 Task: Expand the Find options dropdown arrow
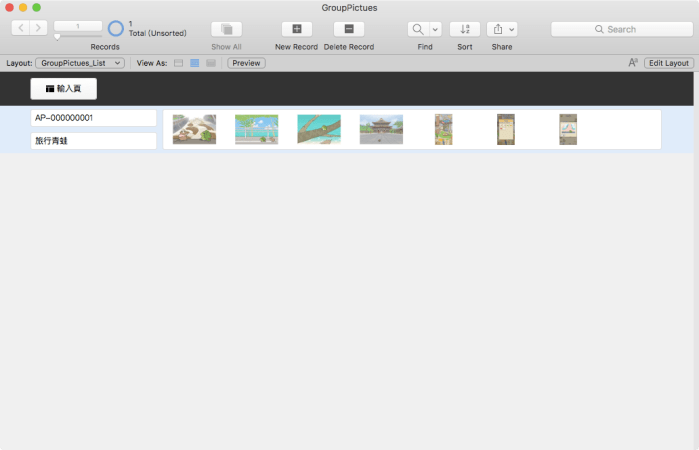[x=435, y=29]
